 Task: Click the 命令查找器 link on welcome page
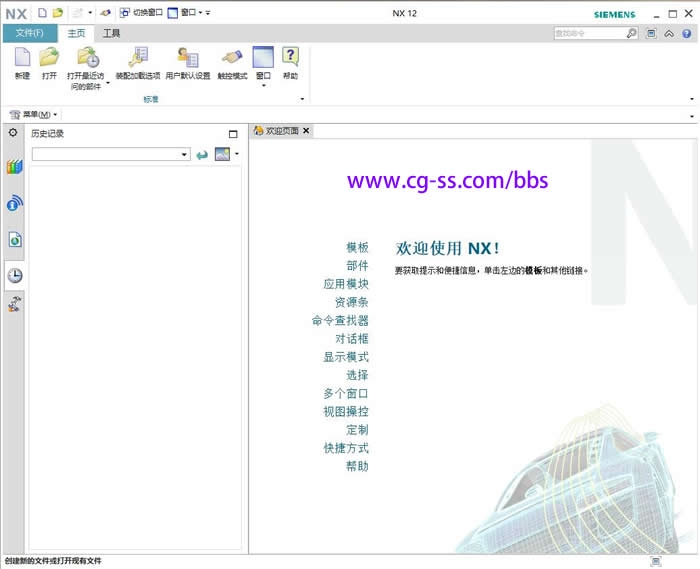(x=340, y=321)
